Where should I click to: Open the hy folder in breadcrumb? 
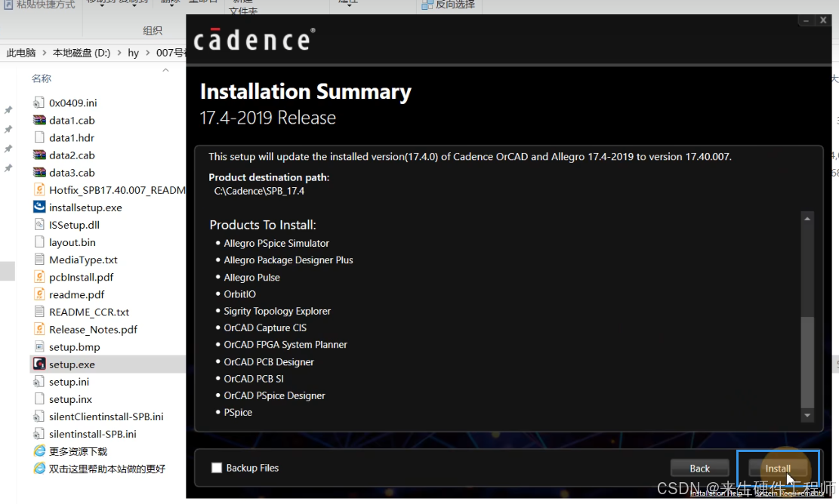pos(133,53)
